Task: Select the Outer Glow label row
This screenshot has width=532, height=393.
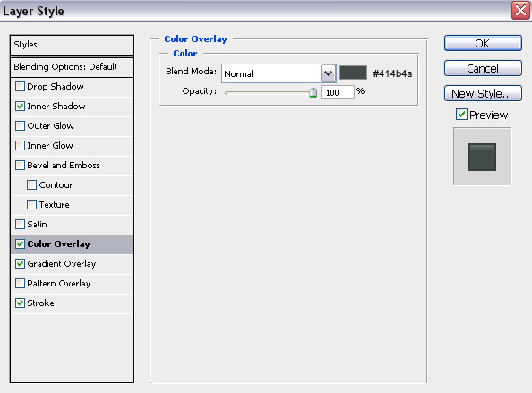Action: [x=72, y=126]
